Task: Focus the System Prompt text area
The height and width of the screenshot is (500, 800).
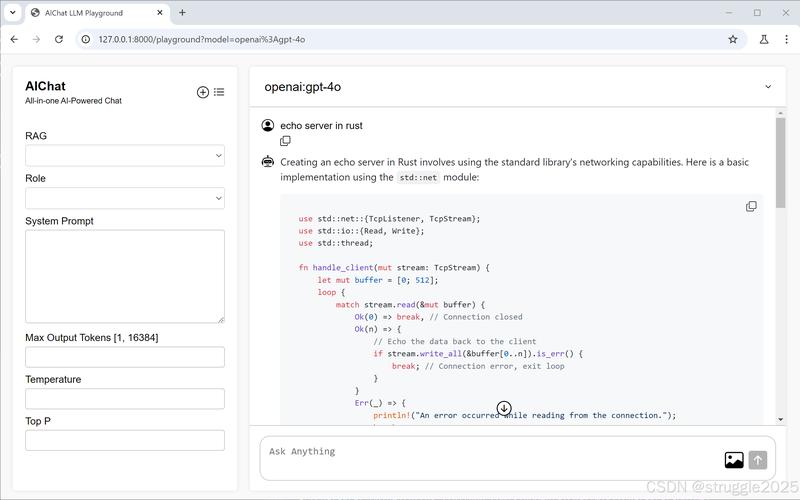Action: coord(125,276)
